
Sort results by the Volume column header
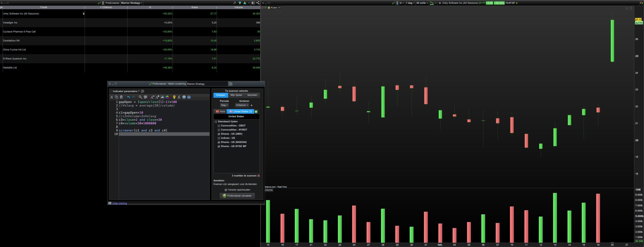pyautogui.click(x=239, y=7)
